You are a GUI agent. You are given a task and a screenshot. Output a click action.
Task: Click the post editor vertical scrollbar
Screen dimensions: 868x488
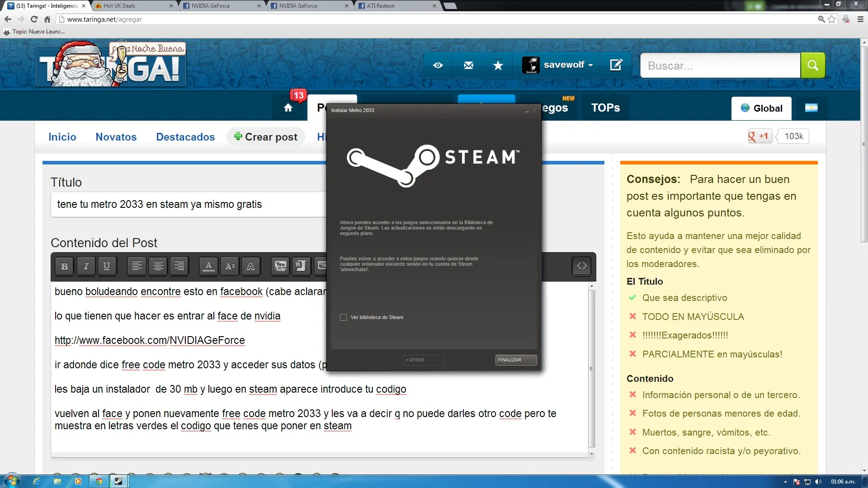[591, 369]
